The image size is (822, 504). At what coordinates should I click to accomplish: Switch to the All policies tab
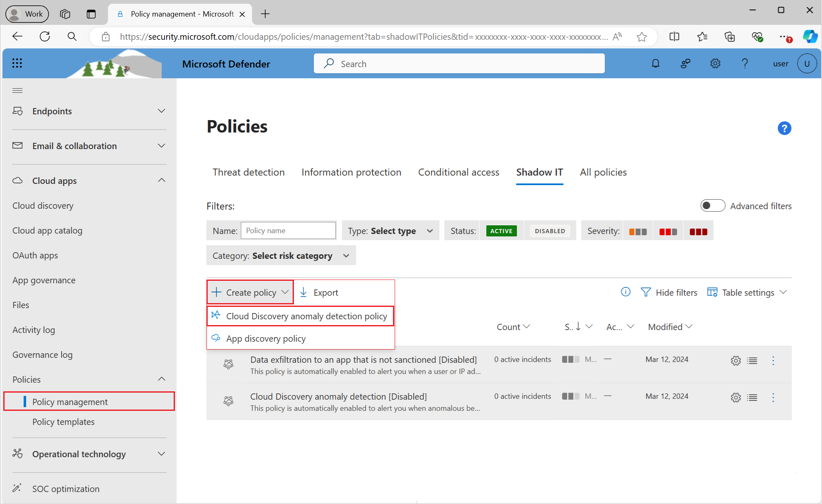[x=603, y=172]
